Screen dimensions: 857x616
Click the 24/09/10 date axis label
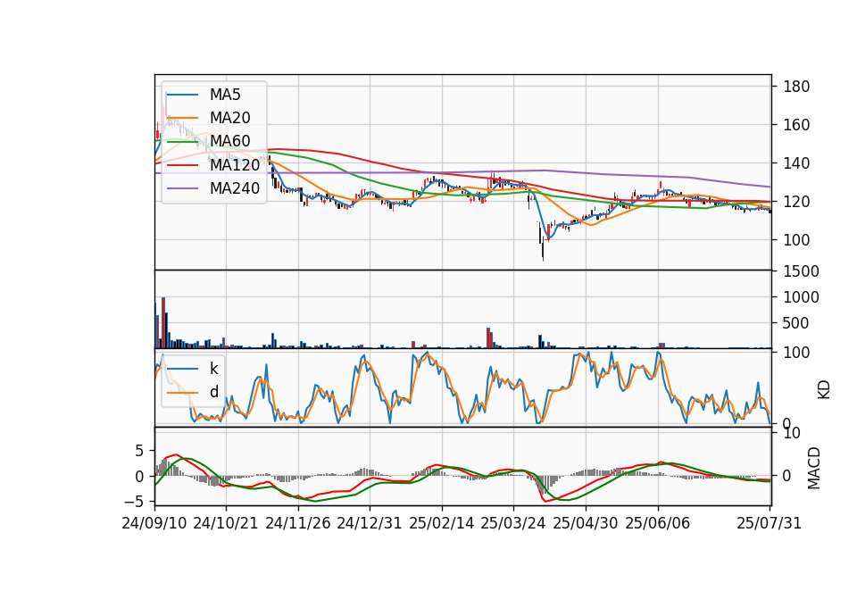pos(154,523)
